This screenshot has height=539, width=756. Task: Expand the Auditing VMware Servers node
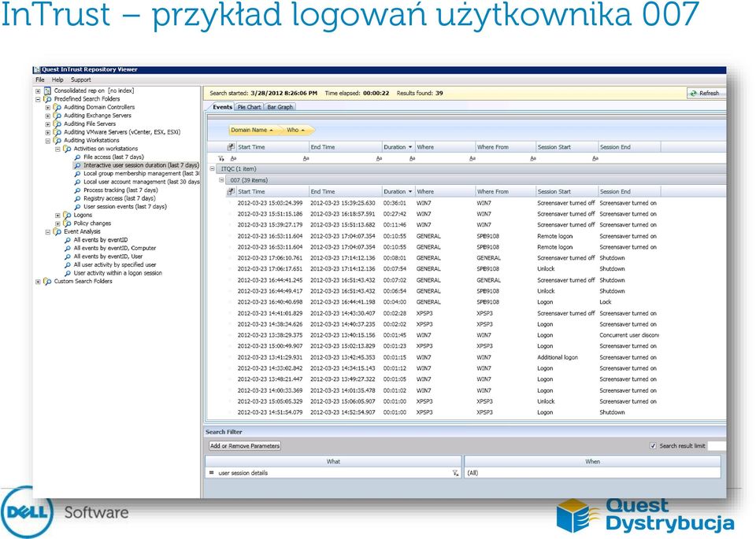click(x=48, y=132)
